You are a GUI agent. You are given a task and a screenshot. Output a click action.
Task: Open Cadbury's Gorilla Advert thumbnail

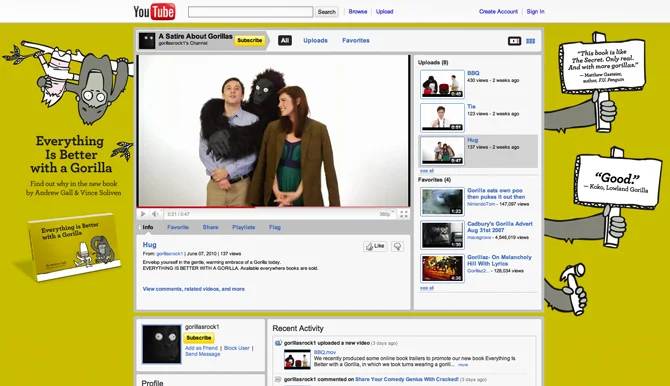[x=442, y=235]
